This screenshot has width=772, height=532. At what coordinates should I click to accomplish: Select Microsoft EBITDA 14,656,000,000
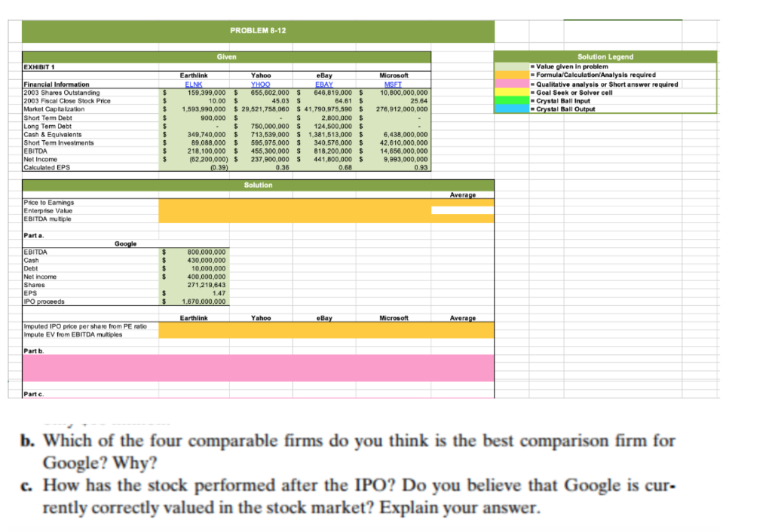click(404, 151)
